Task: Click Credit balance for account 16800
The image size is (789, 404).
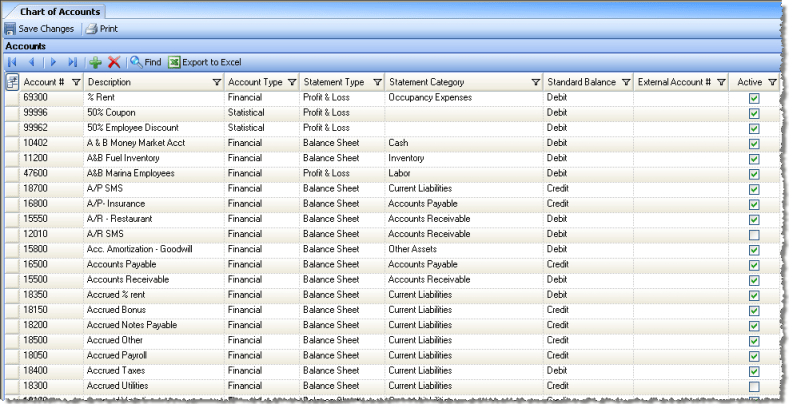Action: pyautogui.click(x=558, y=203)
